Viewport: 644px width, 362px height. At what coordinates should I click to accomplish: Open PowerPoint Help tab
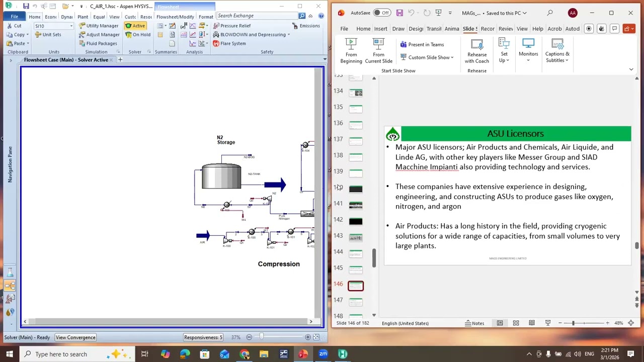[x=537, y=29]
